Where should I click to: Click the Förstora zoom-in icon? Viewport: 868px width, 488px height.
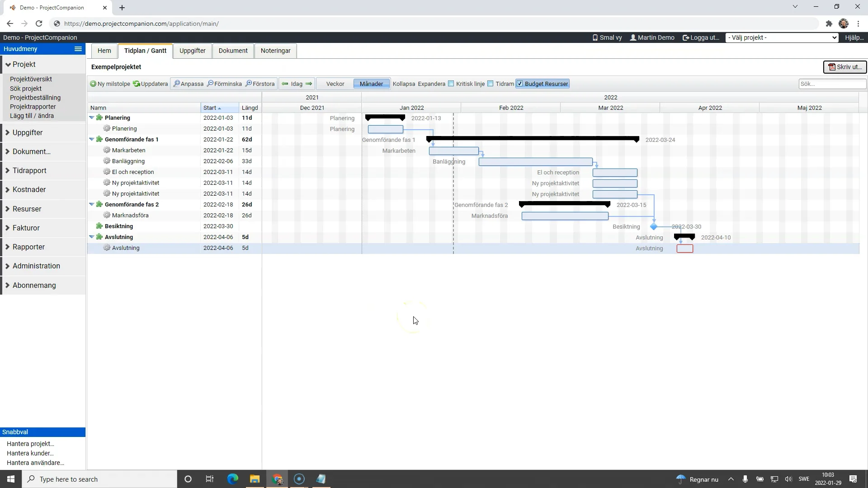pyautogui.click(x=250, y=84)
